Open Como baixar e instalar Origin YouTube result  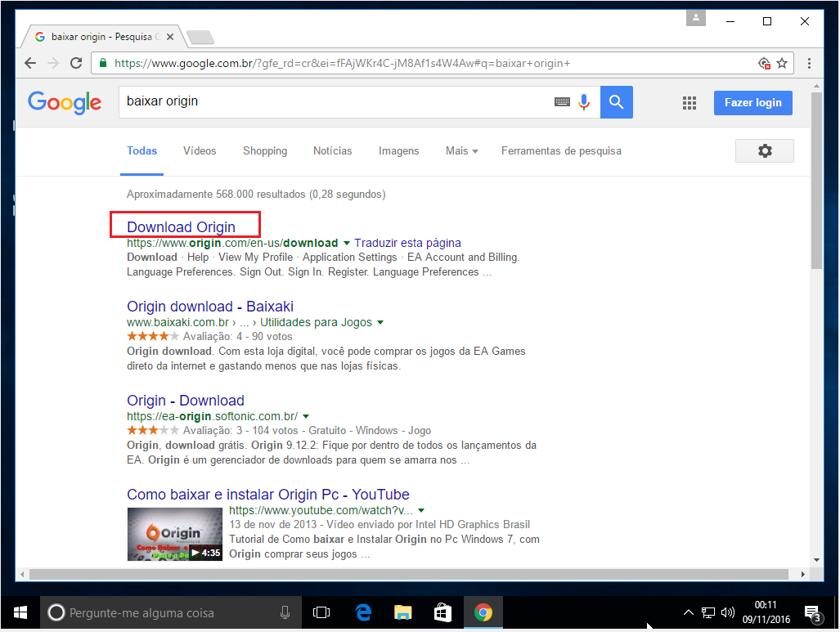(267, 495)
